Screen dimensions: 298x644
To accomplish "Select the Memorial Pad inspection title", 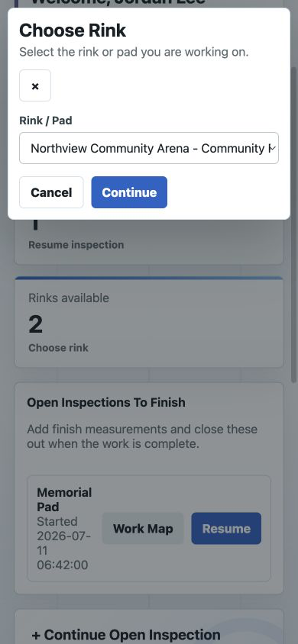I will [64, 500].
